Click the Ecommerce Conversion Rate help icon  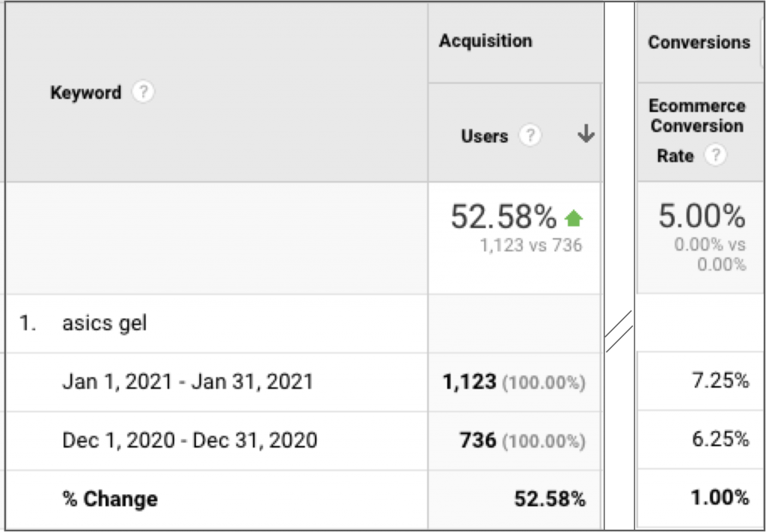[716, 156]
